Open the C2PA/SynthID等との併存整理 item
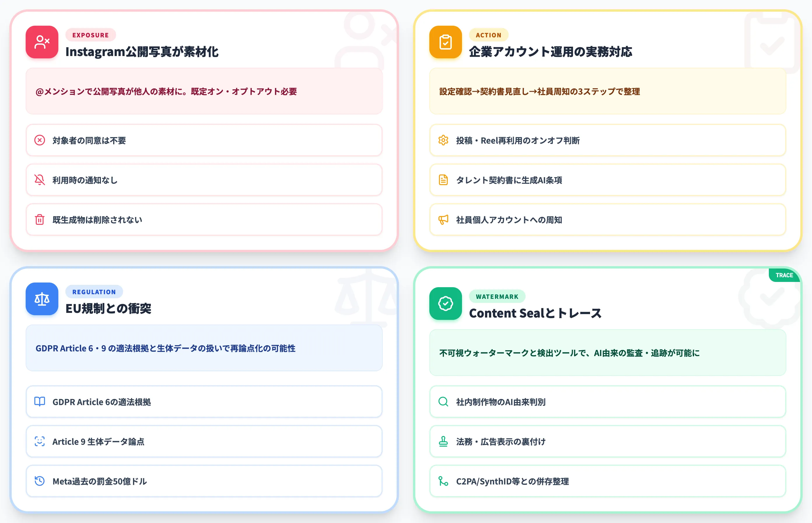Screen dimensions: 812x523 [608, 481]
